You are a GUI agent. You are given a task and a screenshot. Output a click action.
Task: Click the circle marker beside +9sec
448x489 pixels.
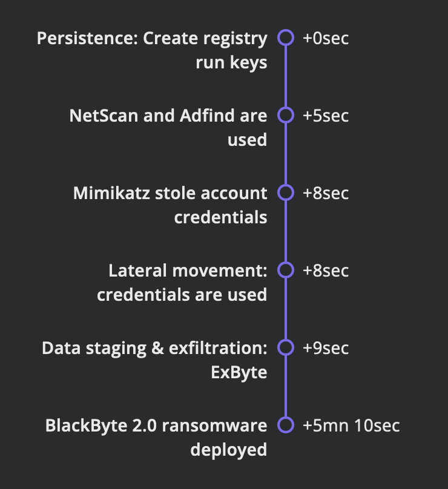286,347
